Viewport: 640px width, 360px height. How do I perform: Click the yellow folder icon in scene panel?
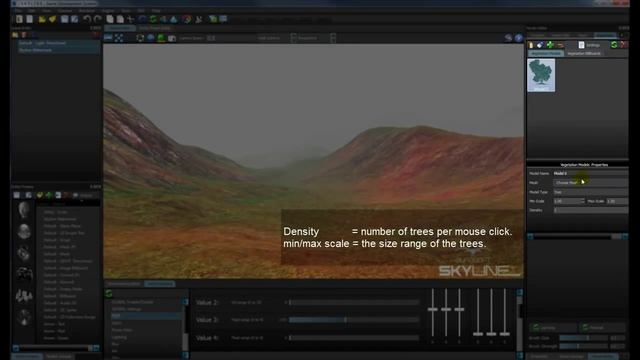click(15, 35)
